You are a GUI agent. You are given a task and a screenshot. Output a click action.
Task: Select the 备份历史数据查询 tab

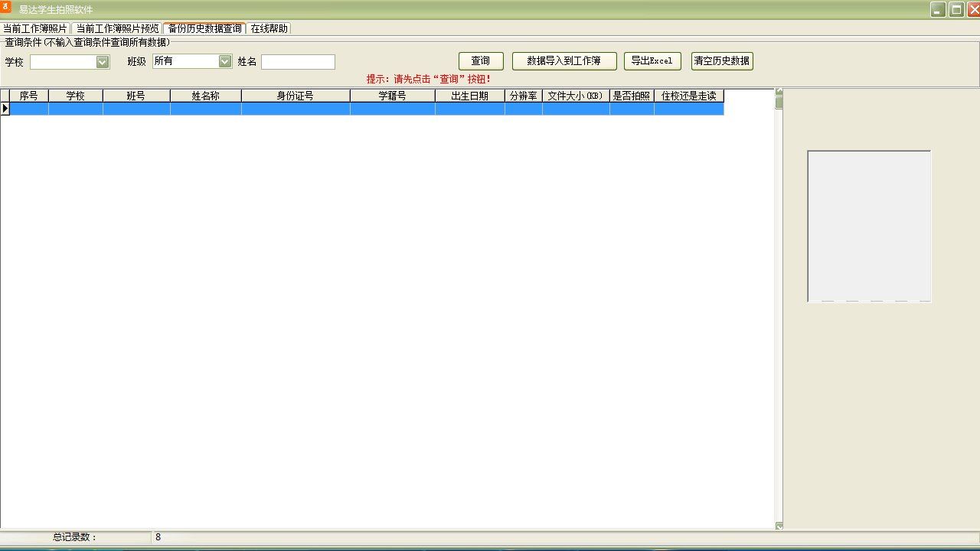[x=204, y=28]
